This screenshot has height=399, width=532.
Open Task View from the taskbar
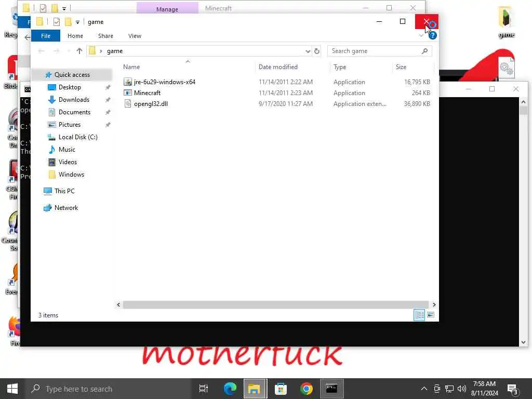point(204,389)
